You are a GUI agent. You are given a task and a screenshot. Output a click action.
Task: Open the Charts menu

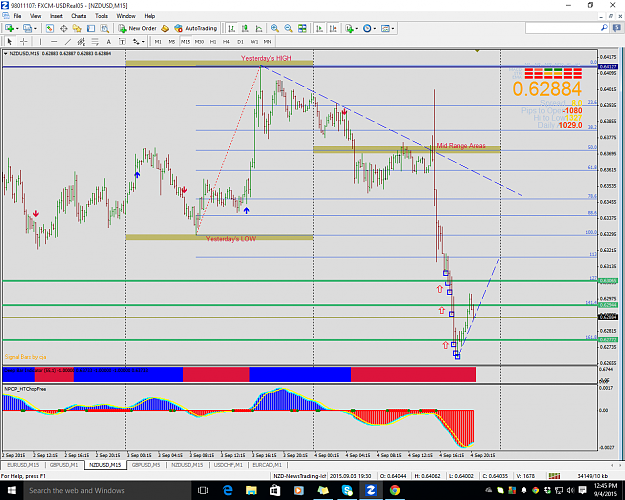point(79,16)
